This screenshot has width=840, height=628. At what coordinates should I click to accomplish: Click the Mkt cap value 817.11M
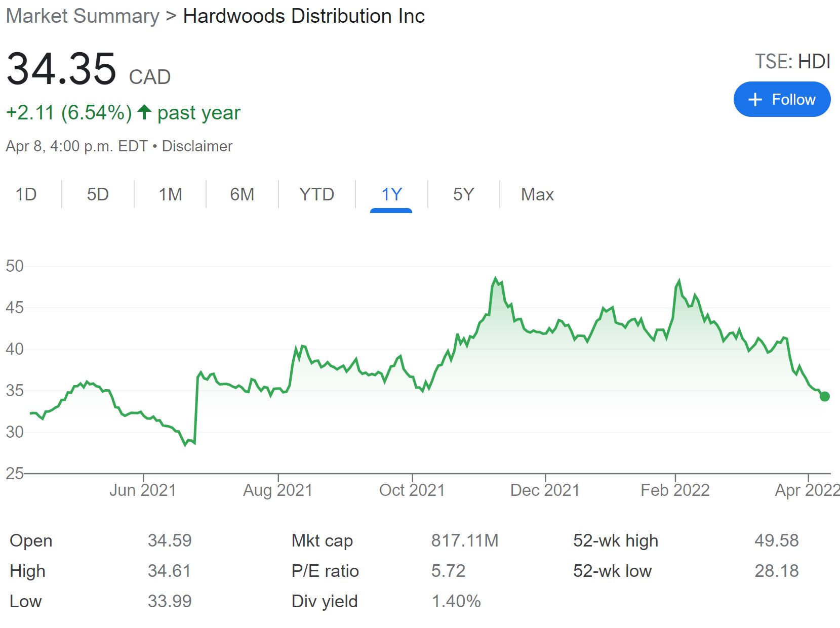click(x=465, y=540)
